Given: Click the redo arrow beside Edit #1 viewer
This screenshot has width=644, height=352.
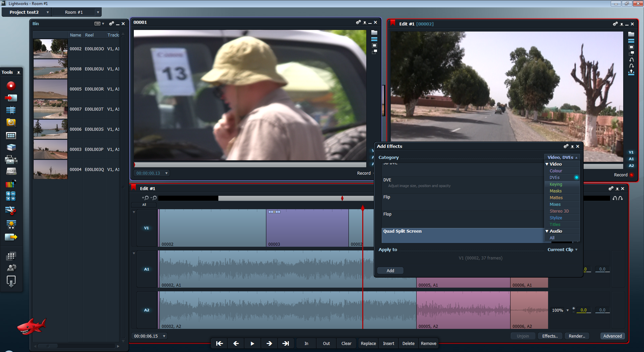Looking at the screenshot, I should tap(631, 66).
